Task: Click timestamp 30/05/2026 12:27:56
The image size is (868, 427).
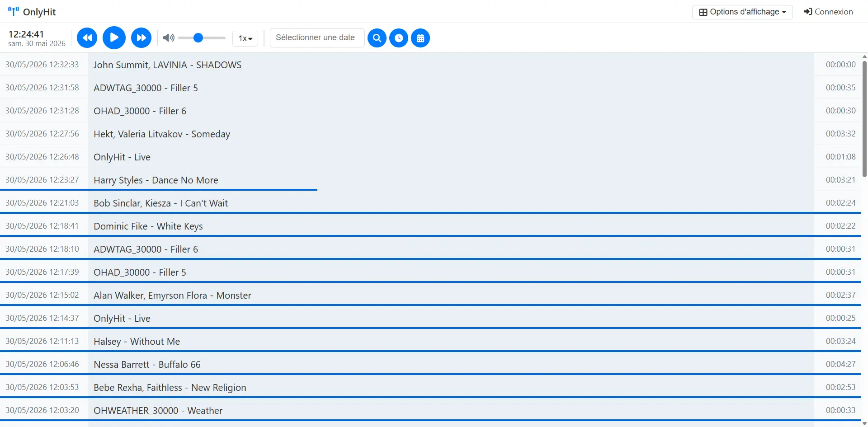Action: (x=42, y=134)
